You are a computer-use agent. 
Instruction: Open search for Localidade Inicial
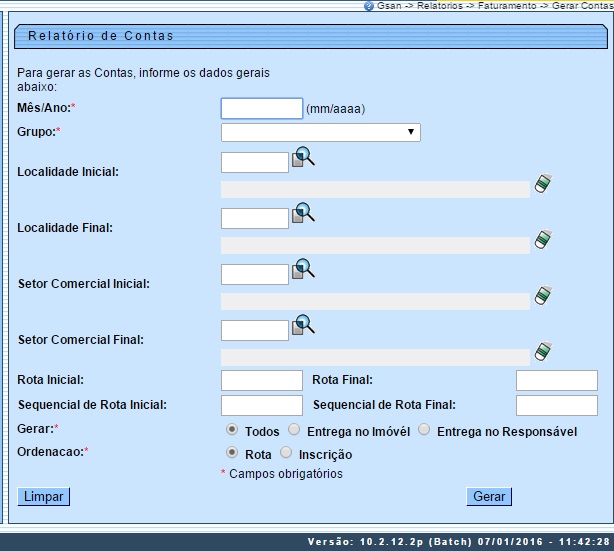click(303, 158)
